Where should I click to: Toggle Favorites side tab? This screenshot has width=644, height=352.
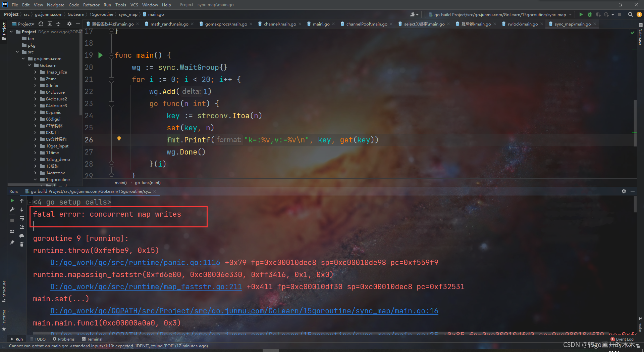click(x=4, y=320)
